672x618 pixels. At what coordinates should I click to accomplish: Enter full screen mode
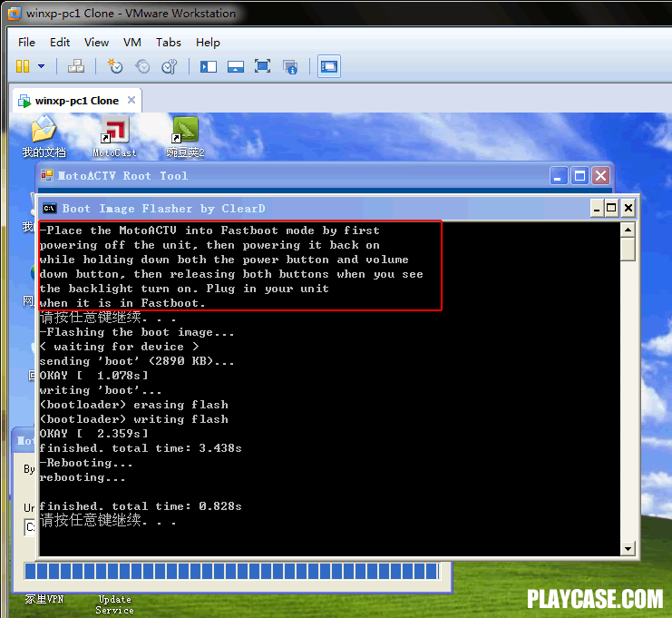coord(263,66)
